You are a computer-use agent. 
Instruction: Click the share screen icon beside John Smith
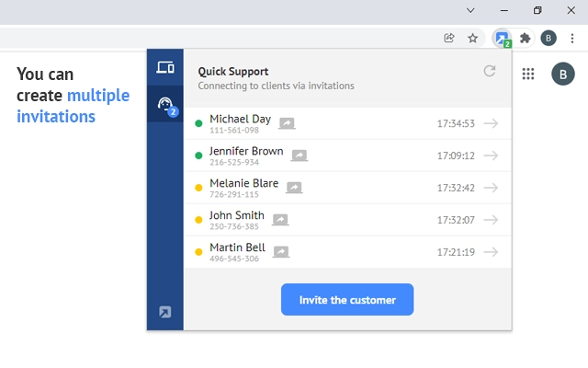pyautogui.click(x=280, y=220)
